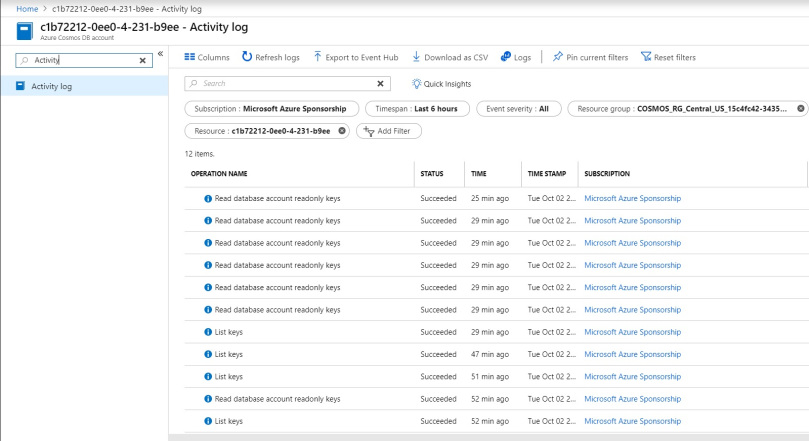Click subscription link in 51 min ago row

coord(633,377)
